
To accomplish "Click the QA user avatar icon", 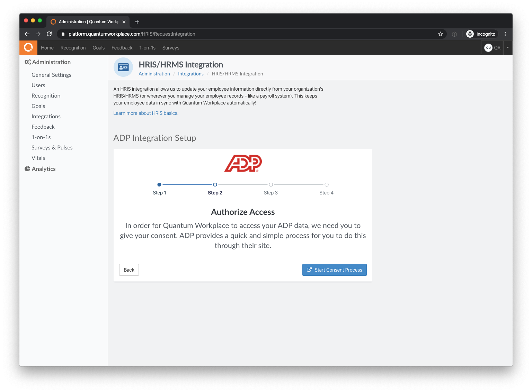I will pos(488,47).
